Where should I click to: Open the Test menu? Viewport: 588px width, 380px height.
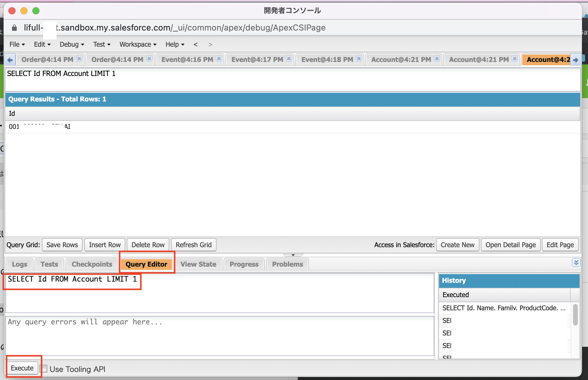(x=102, y=45)
